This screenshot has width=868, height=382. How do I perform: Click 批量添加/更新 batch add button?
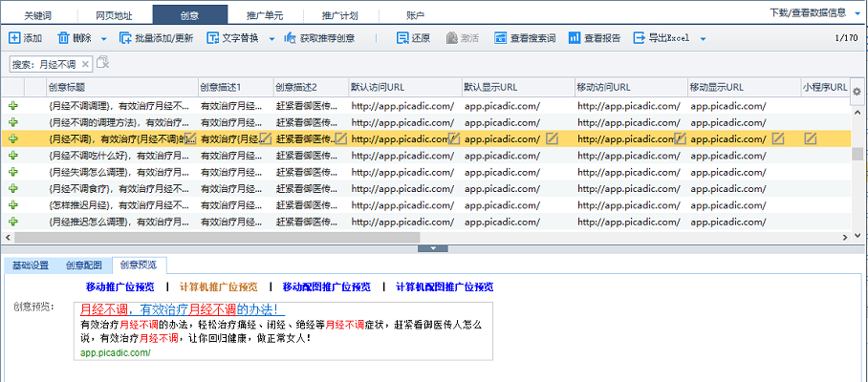click(156, 38)
